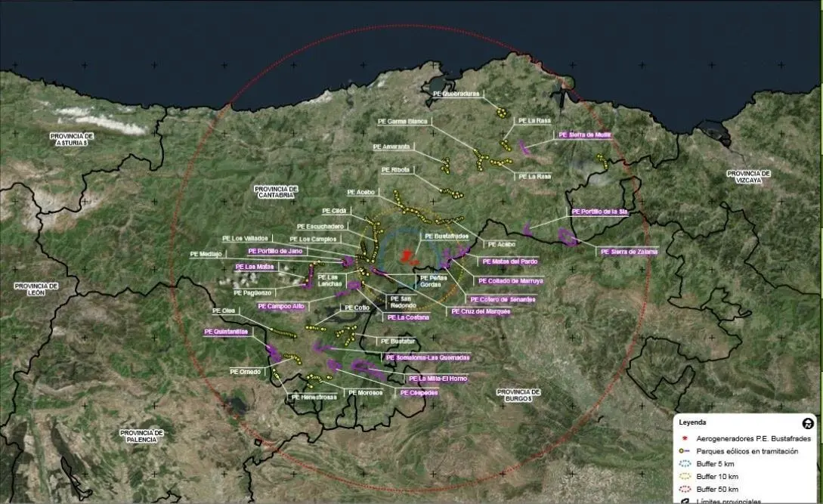
Task: Click the yellow Buffer 10 km dotted symbol
Action: [685, 476]
